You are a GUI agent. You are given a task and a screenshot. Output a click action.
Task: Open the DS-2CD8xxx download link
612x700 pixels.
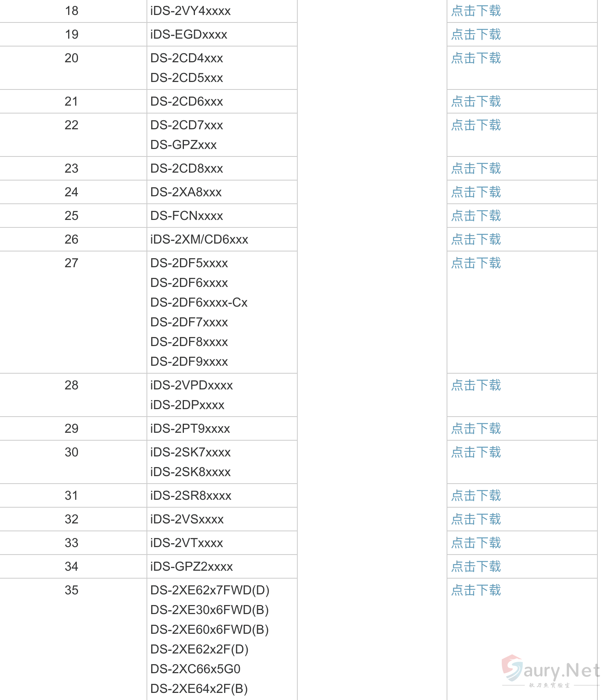476,169
